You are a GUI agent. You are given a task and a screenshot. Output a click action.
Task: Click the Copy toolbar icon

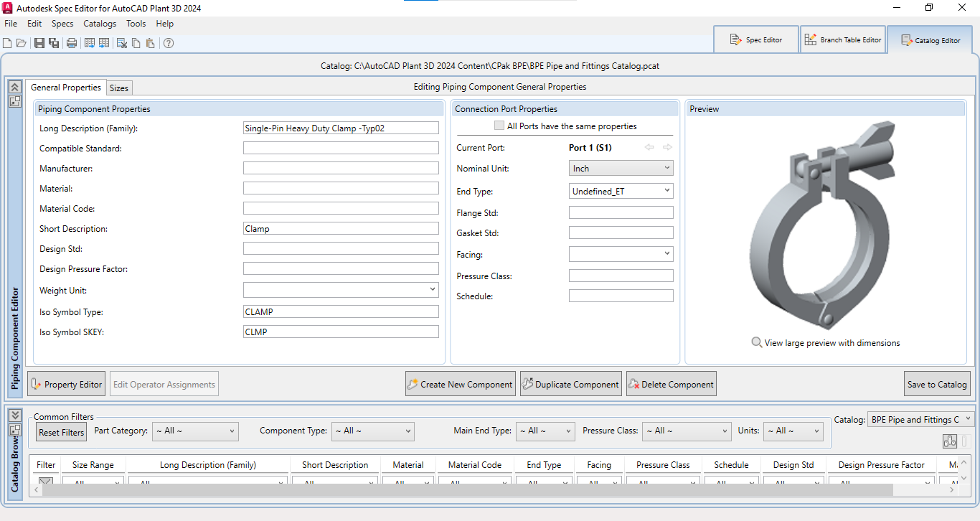click(136, 43)
